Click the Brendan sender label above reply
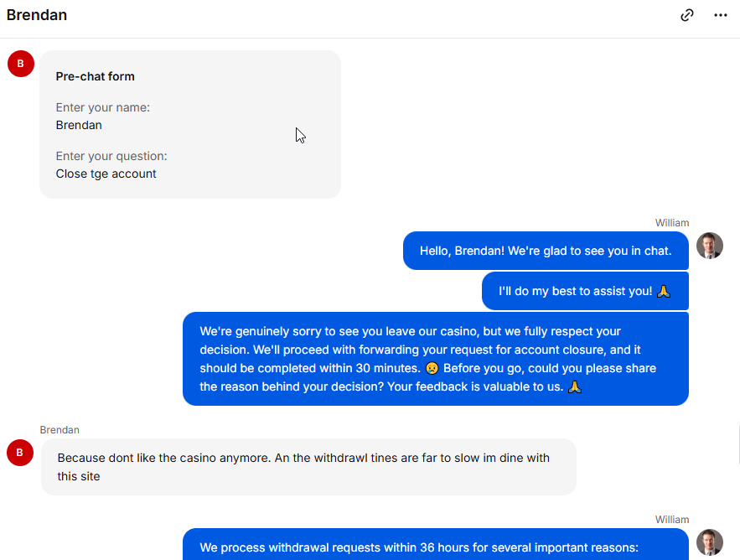740x560 pixels. (60, 430)
